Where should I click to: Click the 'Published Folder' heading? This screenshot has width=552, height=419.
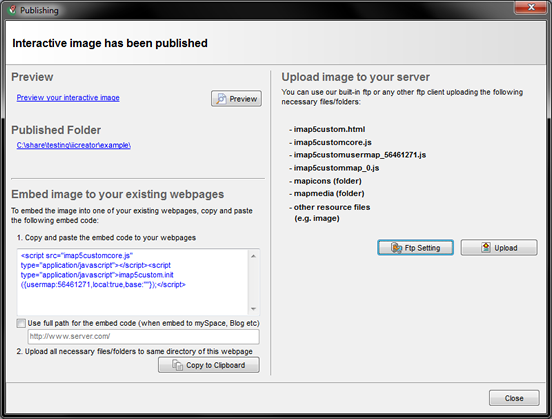56,130
